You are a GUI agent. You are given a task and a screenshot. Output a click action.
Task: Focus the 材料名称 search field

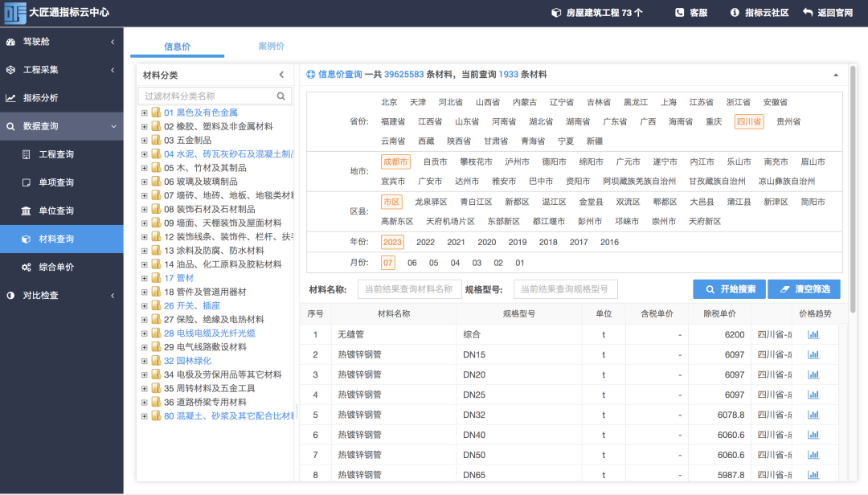(410, 289)
